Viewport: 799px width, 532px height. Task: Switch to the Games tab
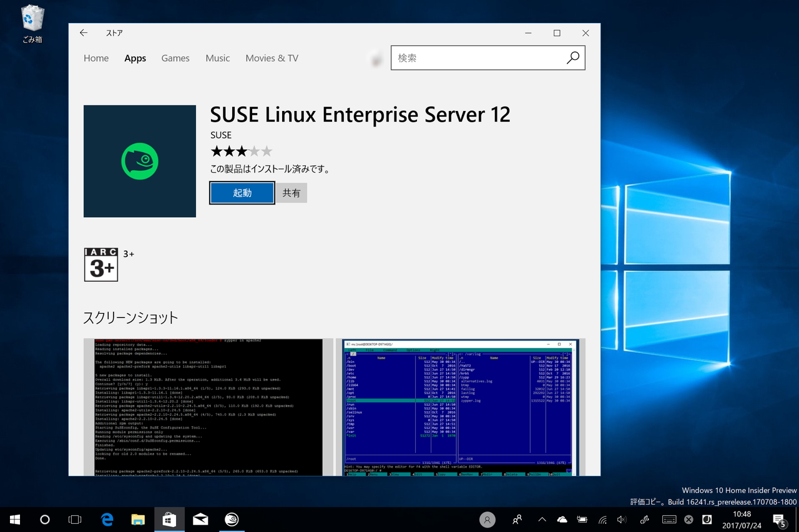coord(175,58)
